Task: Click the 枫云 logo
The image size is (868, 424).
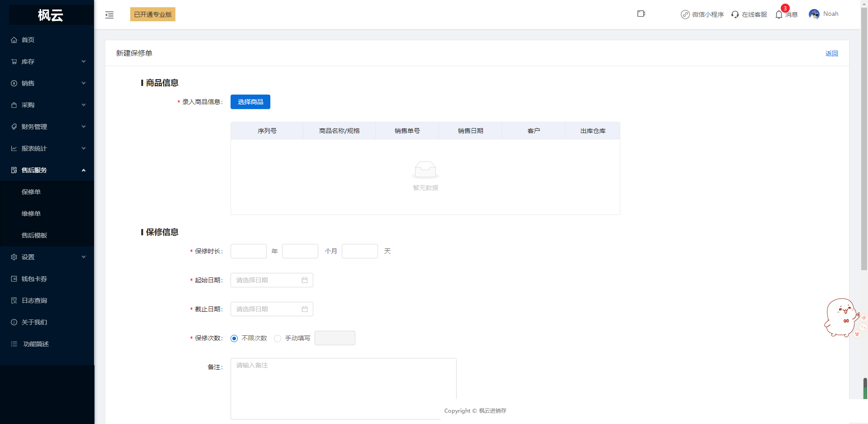Action: point(51,15)
